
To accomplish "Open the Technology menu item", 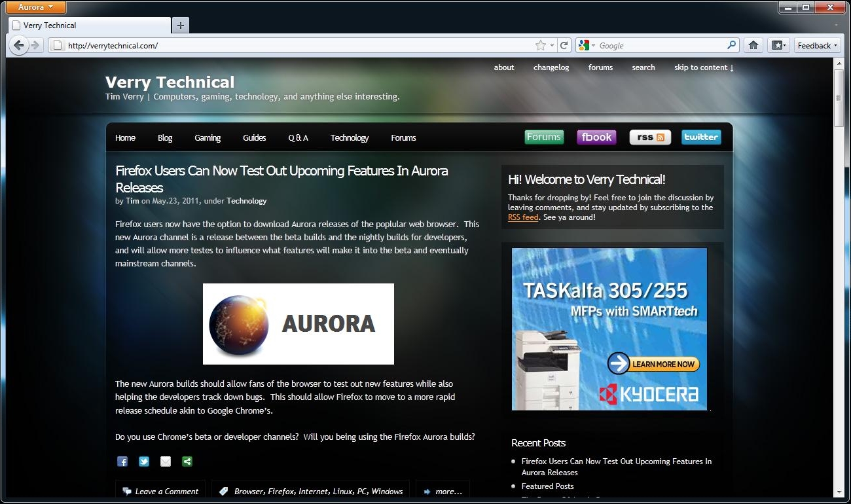I will tap(350, 138).
